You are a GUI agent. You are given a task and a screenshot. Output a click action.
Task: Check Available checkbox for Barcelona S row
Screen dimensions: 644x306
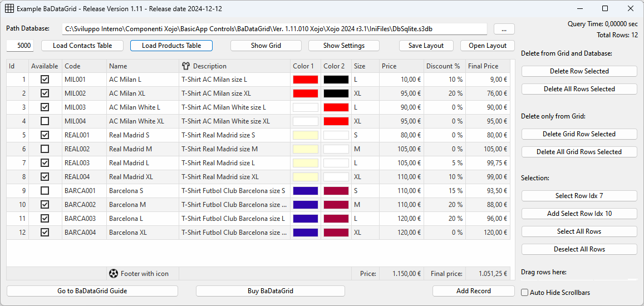tap(45, 191)
